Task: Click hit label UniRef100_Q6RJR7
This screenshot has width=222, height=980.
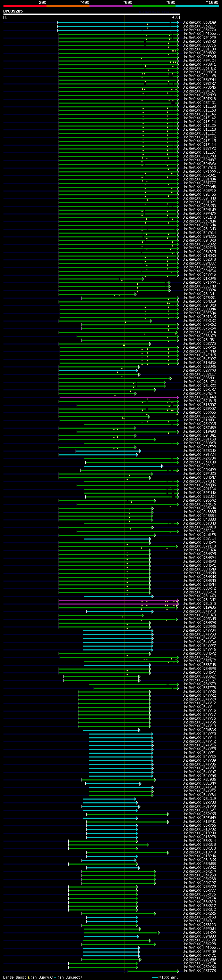Action: [x=199, y=389]
